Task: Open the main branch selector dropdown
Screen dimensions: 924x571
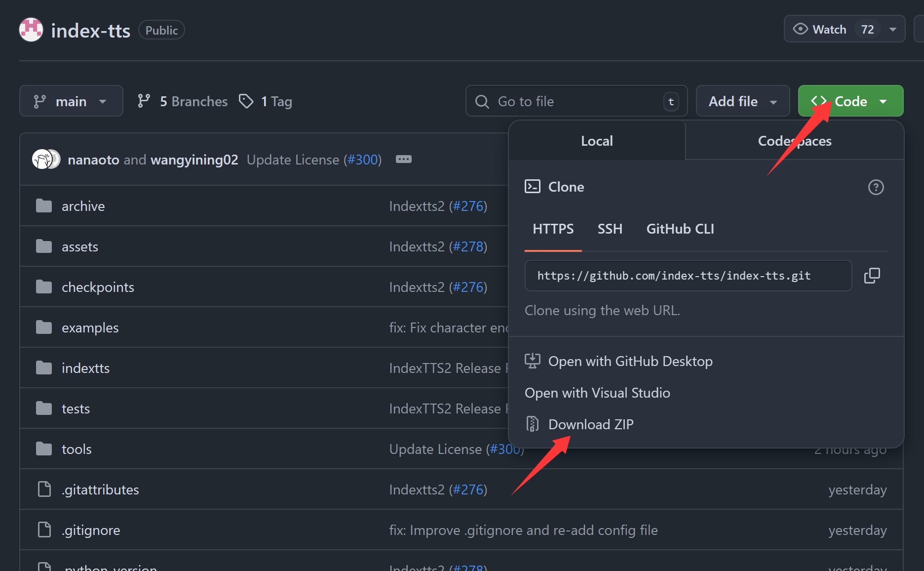Action: pos(71,101)
